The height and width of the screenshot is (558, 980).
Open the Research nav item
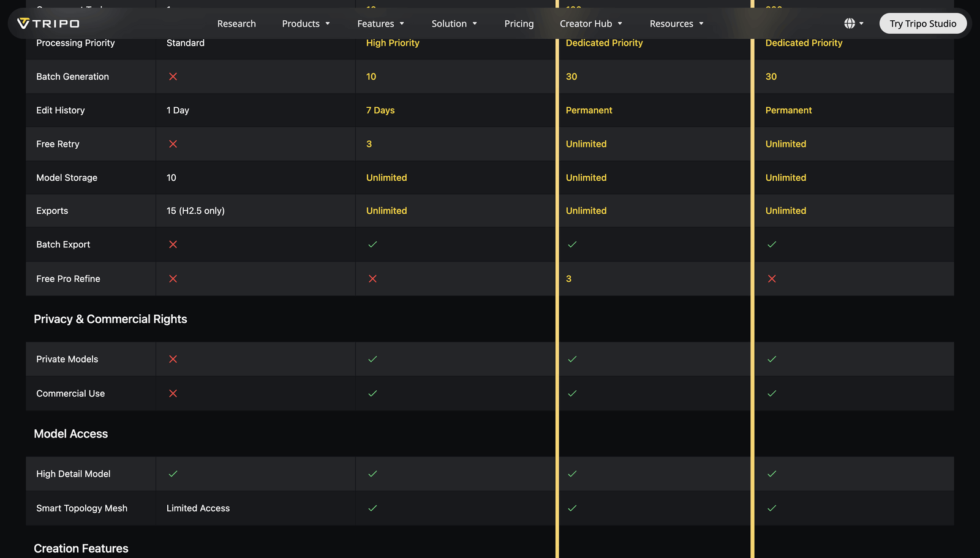tap(236, 23)
